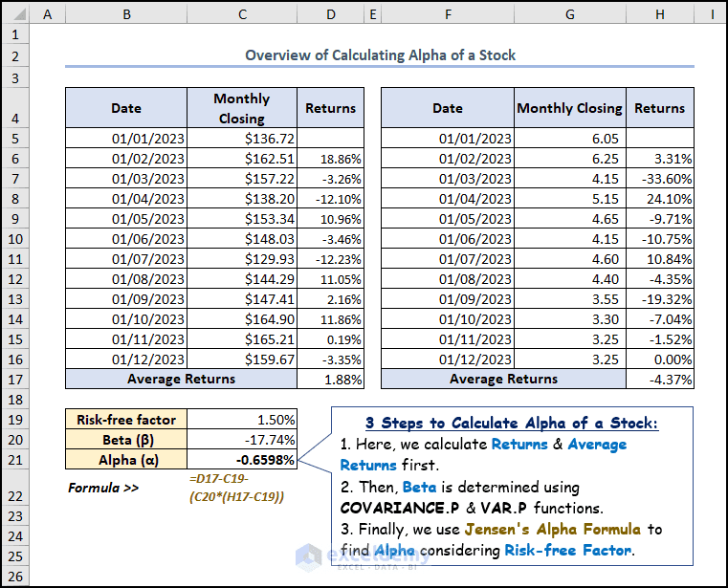Click the 3.55 monthly closing cell
The width and height of the screenshot is (728, 588).
click(570, 299)
